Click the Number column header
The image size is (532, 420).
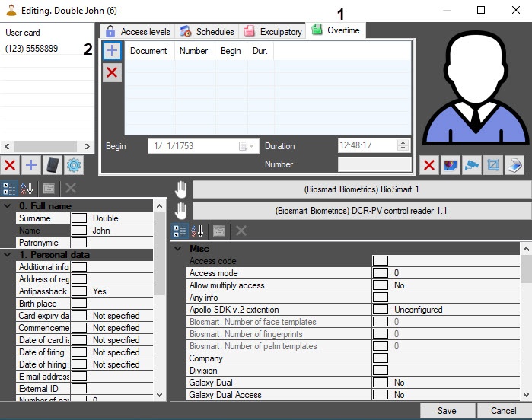click(194, 51)
